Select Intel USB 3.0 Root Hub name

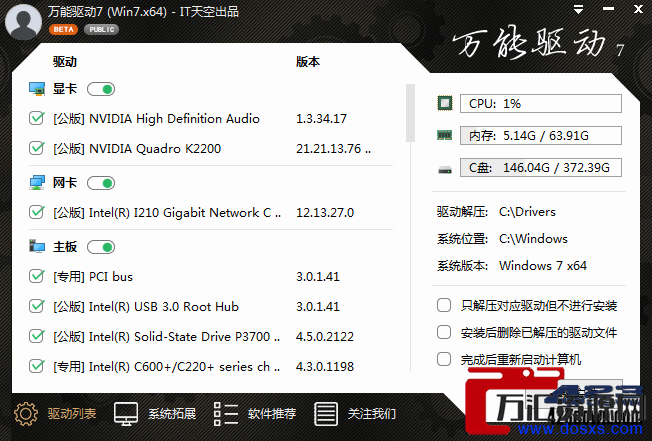146,307
